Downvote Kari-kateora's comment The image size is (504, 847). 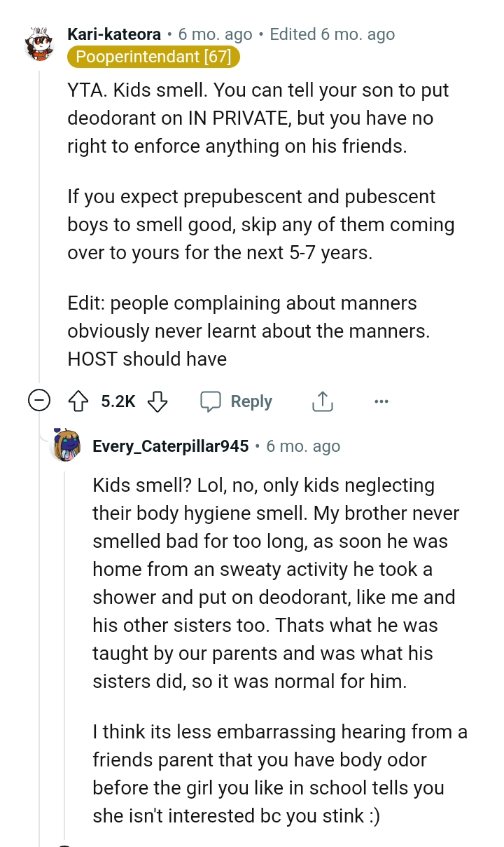157,401
